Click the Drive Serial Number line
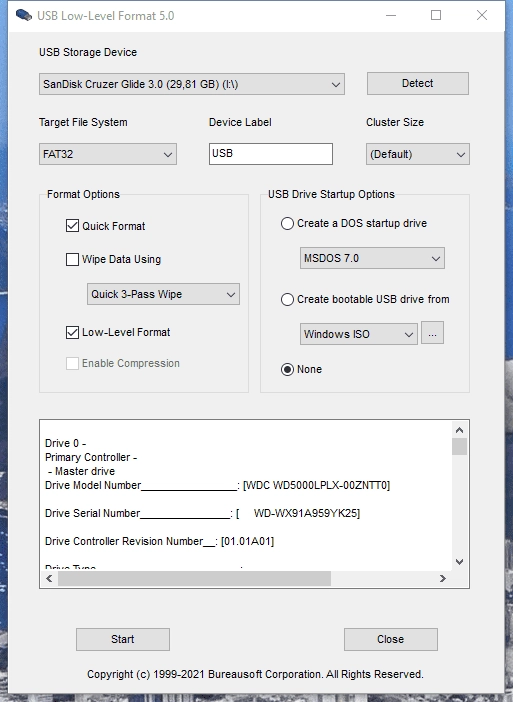 tap(202, 513)
